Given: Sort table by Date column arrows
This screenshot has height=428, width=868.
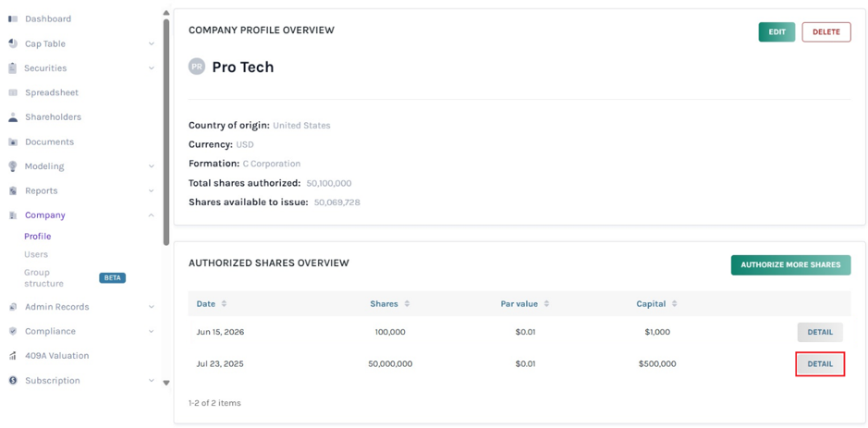Looking at the screenshot, I should point(225,304).
